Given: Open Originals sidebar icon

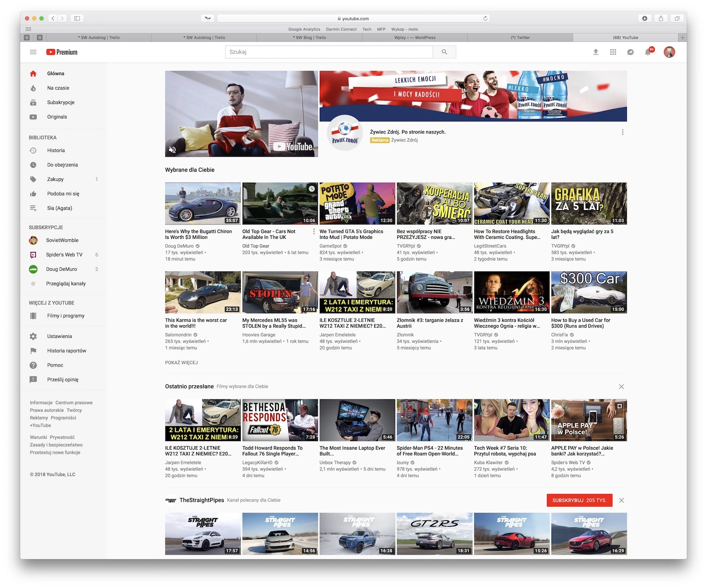Looking at the screenshot, I should click(x=33, y=117).
